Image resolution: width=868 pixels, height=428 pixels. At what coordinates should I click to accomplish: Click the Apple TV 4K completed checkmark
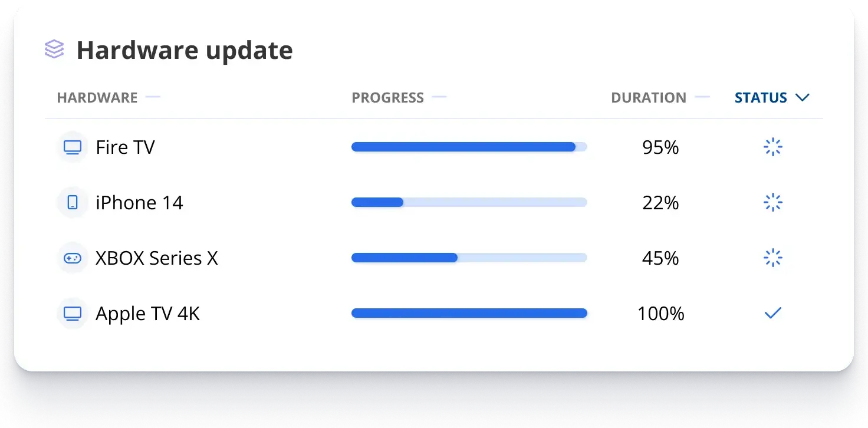772,314
